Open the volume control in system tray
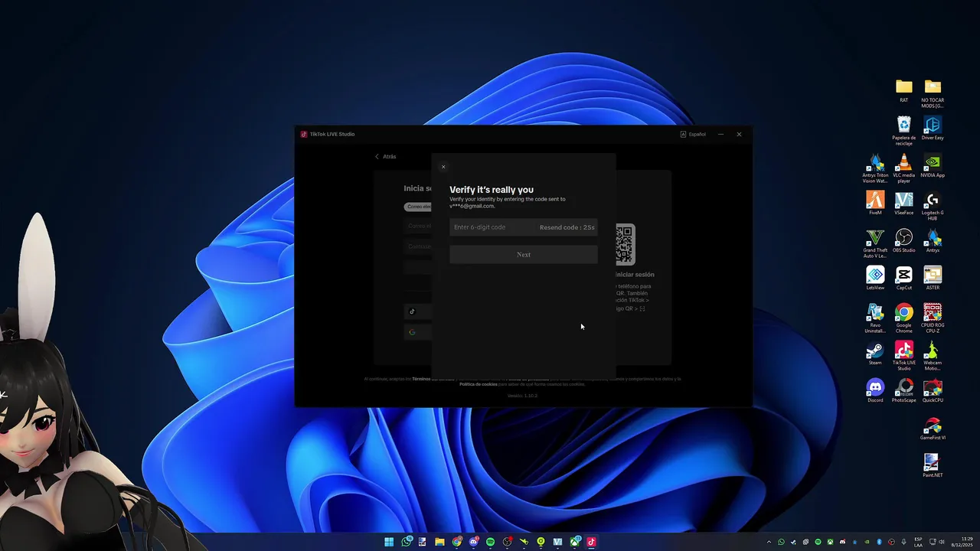 941,542
